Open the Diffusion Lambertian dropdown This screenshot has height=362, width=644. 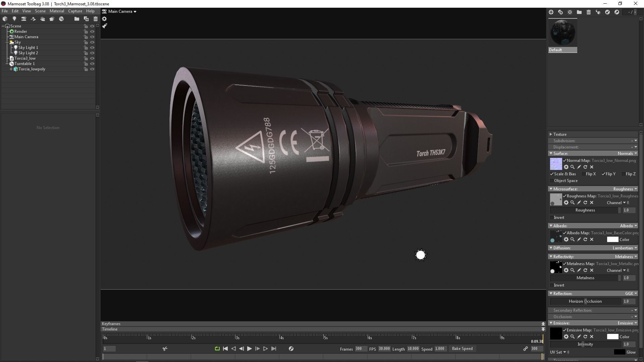click(x=625, y=248)
